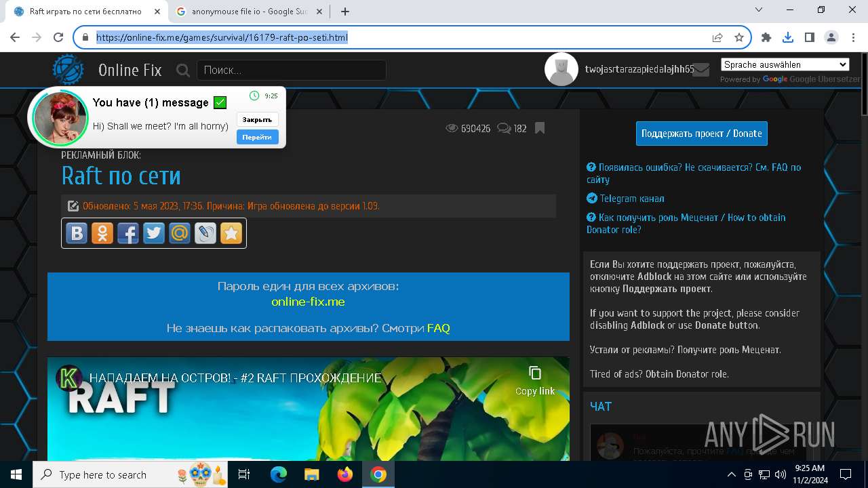Open Chrome extensions puzzle icon
The width and height of the screenshot is (868, 488).
[766, 37]
